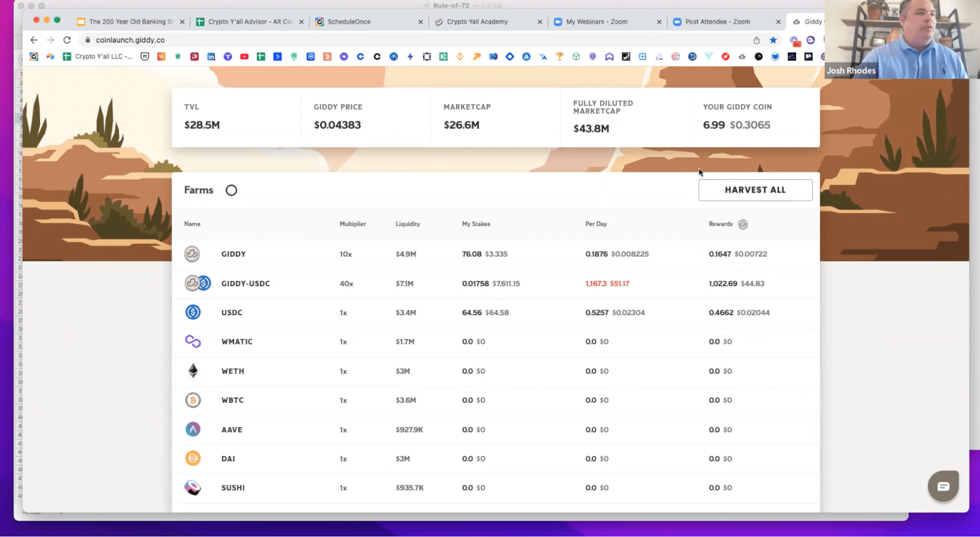Click the AAVE token icon

[193, 430]
